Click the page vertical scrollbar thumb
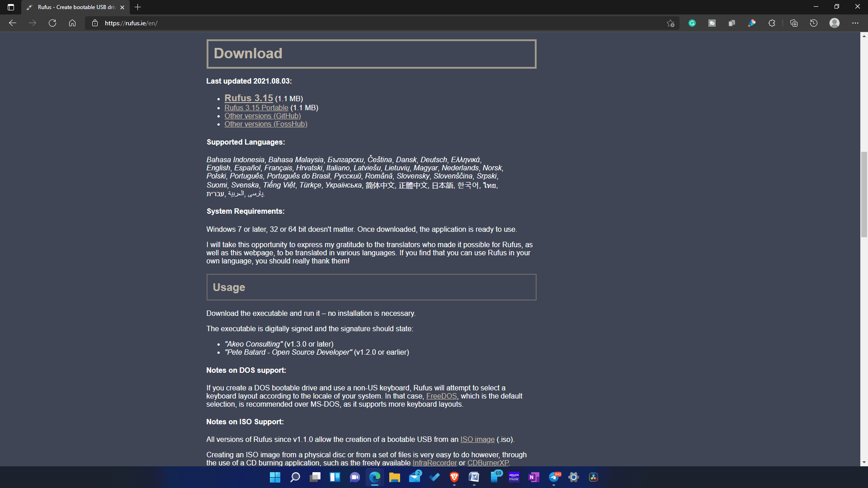The width and height of the screenshot is (868, 488). [x=864, y=194]
